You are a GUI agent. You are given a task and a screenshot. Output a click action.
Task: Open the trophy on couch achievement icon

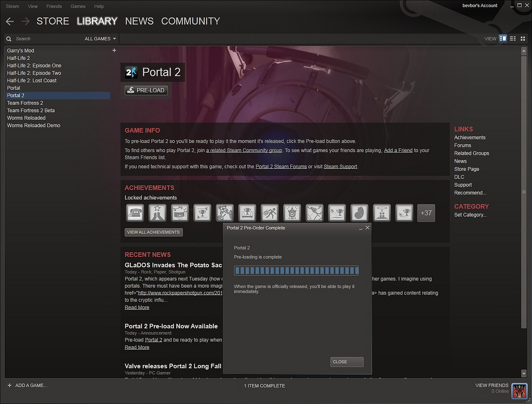[247, 213]
